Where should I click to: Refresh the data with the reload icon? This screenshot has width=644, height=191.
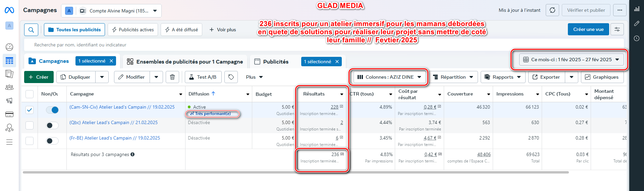click(552, 10)
